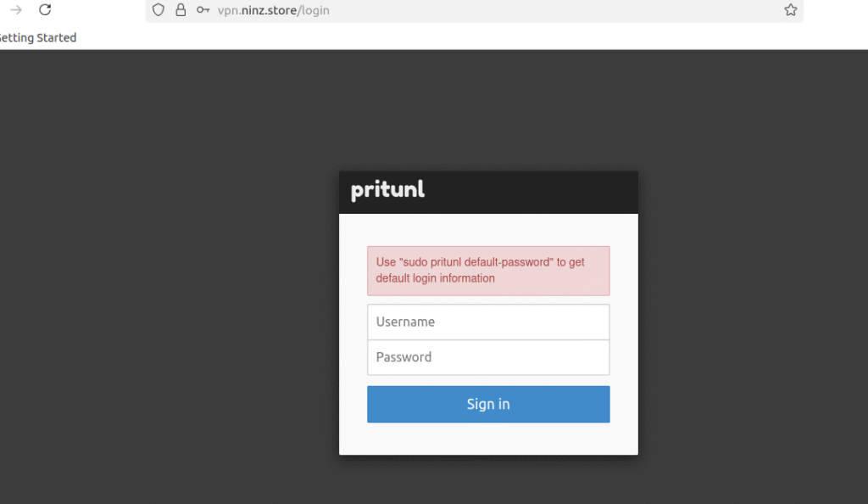Reload the current page
Image resolution: width=868 pixels, height=504 pixels.
[45, 10]
